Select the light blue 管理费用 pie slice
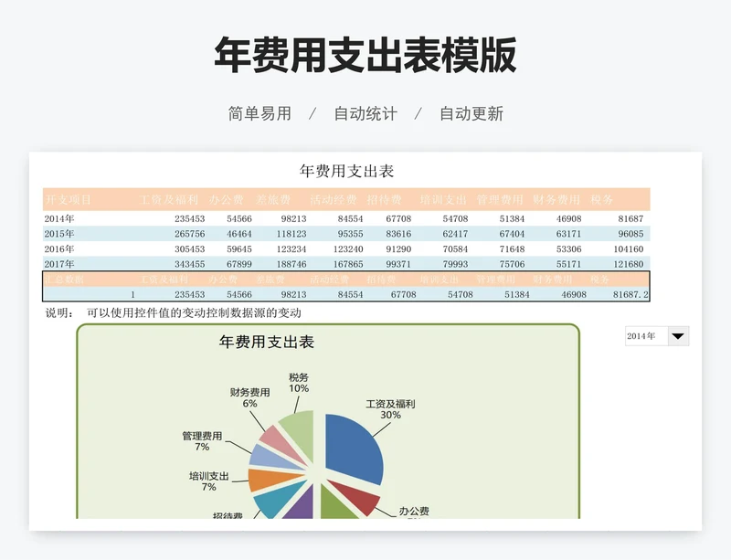 [270, 458]
